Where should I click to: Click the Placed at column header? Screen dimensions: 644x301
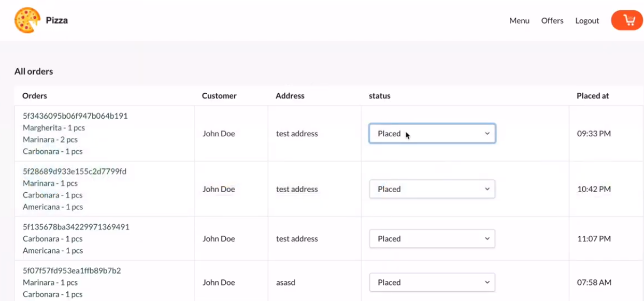(593, 96)
